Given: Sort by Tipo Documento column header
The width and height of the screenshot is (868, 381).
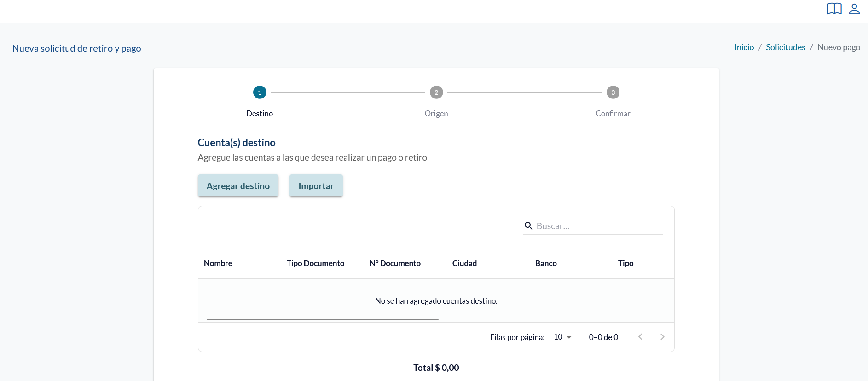Looking at the screenshot, I should pyautogui.click(x=315, y=263).
